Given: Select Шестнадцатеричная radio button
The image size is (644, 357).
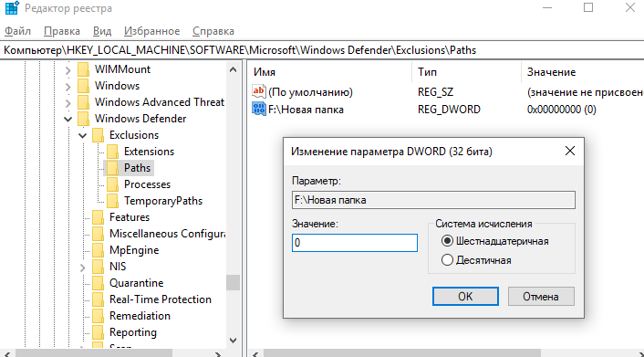Looking at the screenshot, I should [447, 241].
